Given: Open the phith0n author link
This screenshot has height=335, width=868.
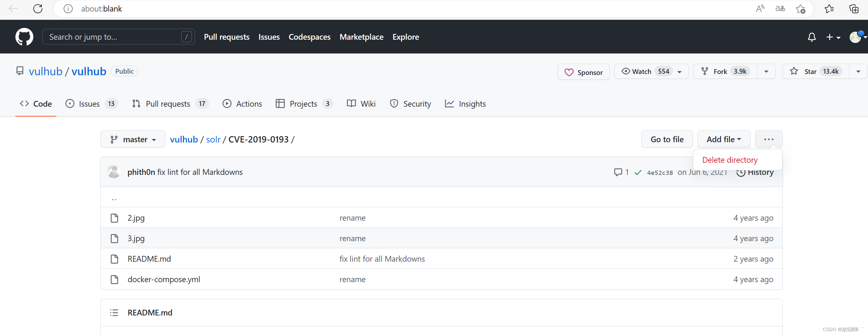Looking at the screenshot, I should pyautogui.click(x=141, y=172).
